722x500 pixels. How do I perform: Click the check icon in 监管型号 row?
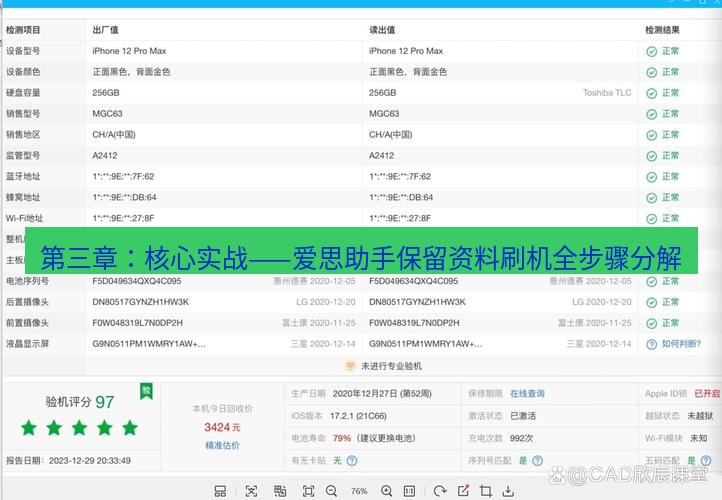(x=651, y=156)
